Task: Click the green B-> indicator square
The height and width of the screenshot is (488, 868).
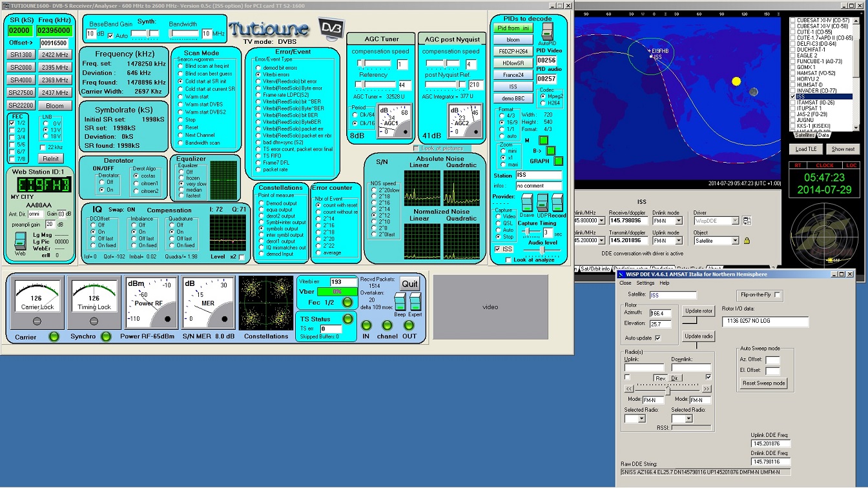Action: (551, 151)
